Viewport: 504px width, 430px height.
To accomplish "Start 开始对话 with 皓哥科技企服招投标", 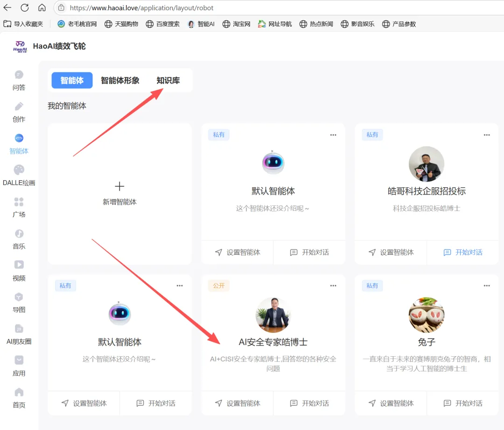I will [x=463, y=253].
